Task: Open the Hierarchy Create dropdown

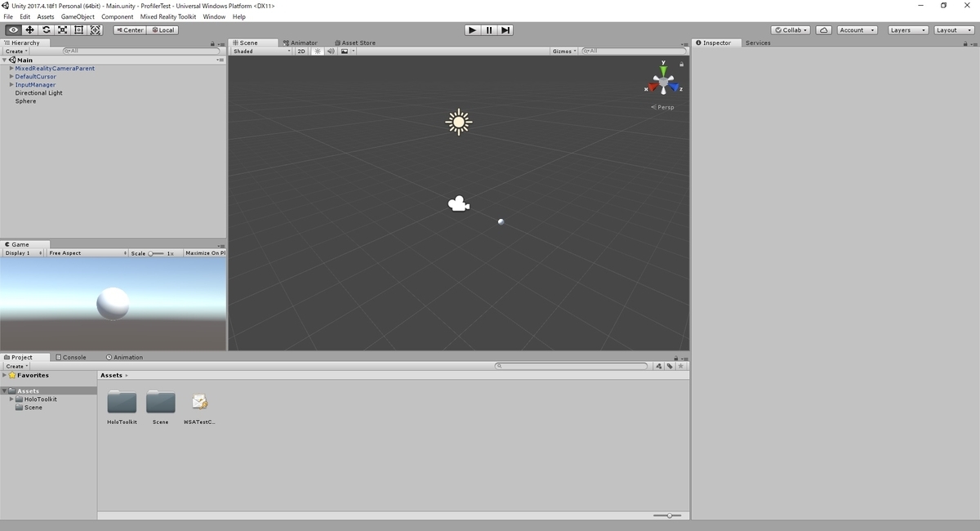Action: pos(16,51)
